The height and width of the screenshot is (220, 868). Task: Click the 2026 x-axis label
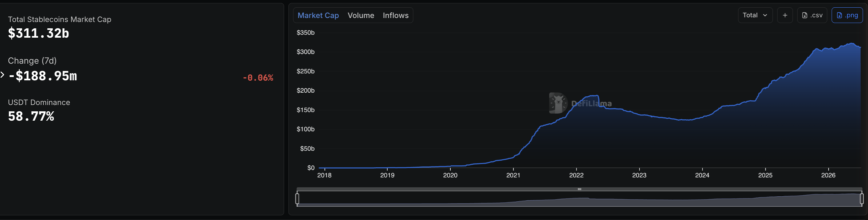pos(828,175)
